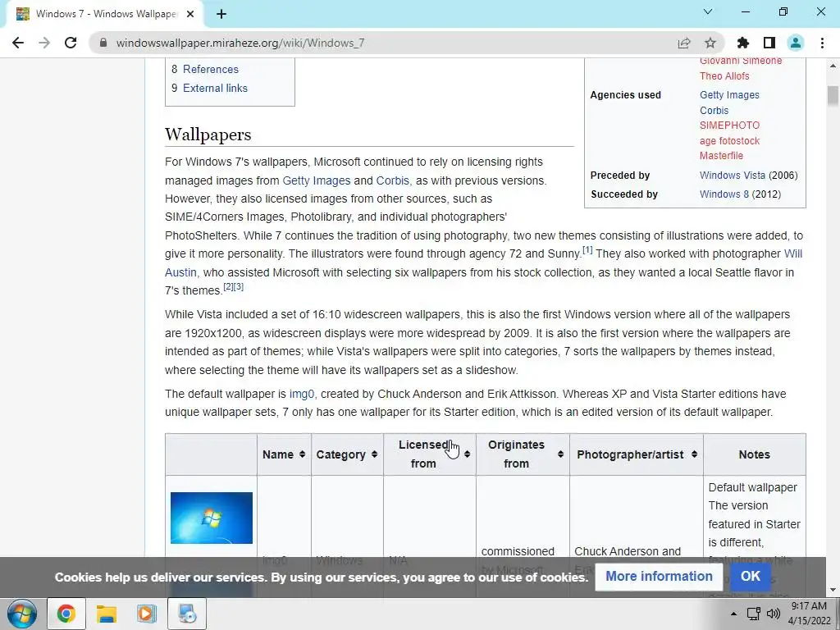
Task: Share this page using the share icon
Action: (683, 43)
